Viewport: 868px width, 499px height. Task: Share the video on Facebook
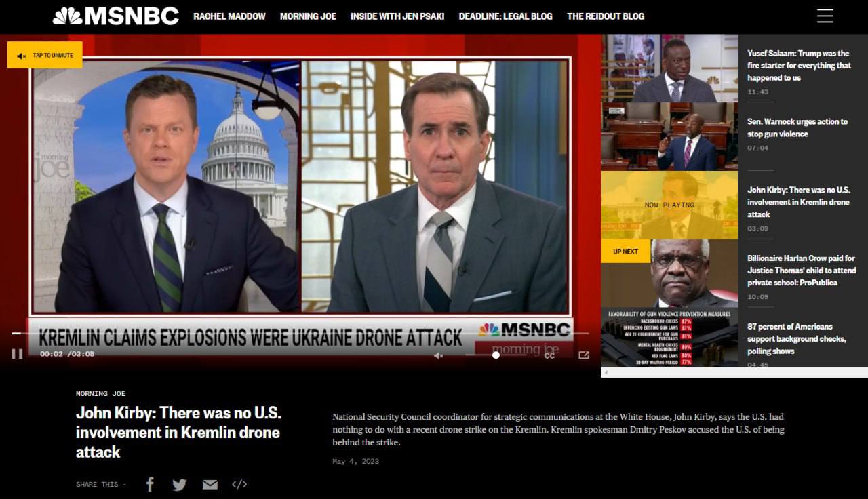150,484
